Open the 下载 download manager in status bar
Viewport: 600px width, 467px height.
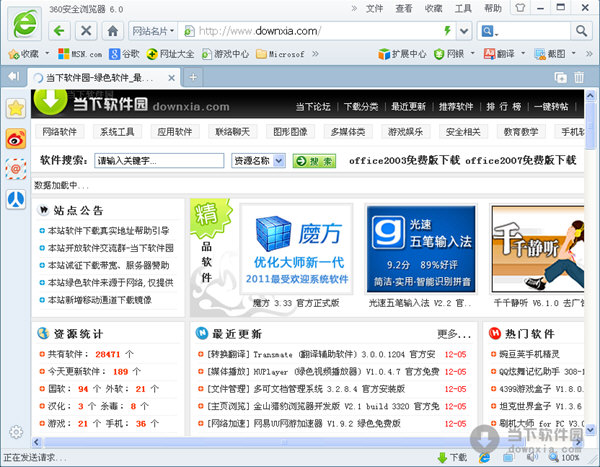(x=452, y=457)
